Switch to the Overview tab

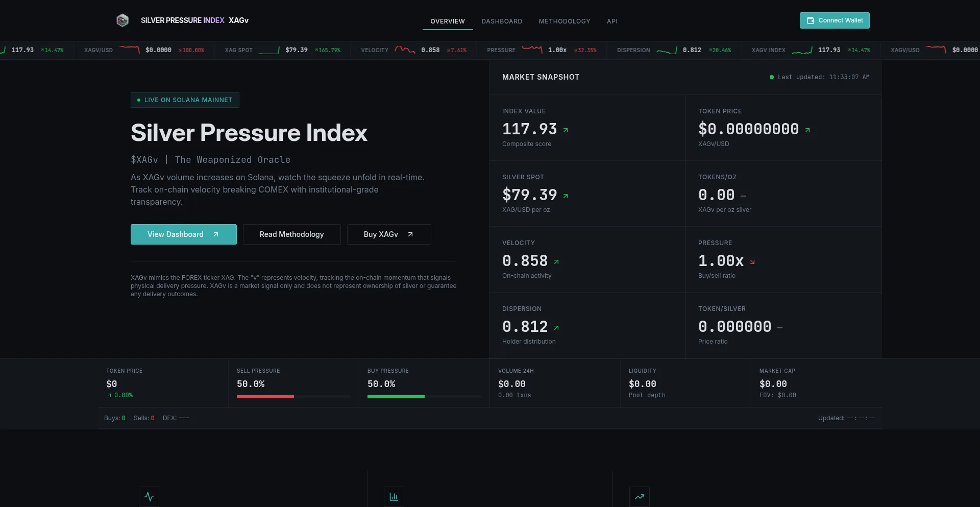pos(448,21)
